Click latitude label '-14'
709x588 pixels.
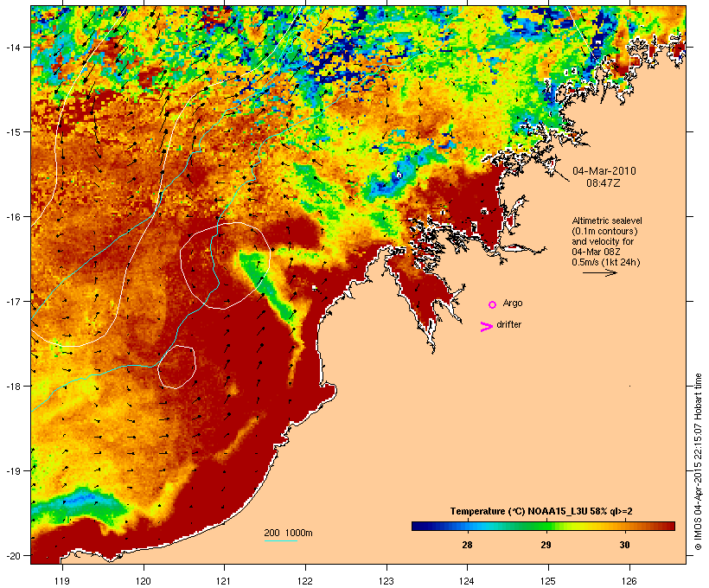pos(12,47)
